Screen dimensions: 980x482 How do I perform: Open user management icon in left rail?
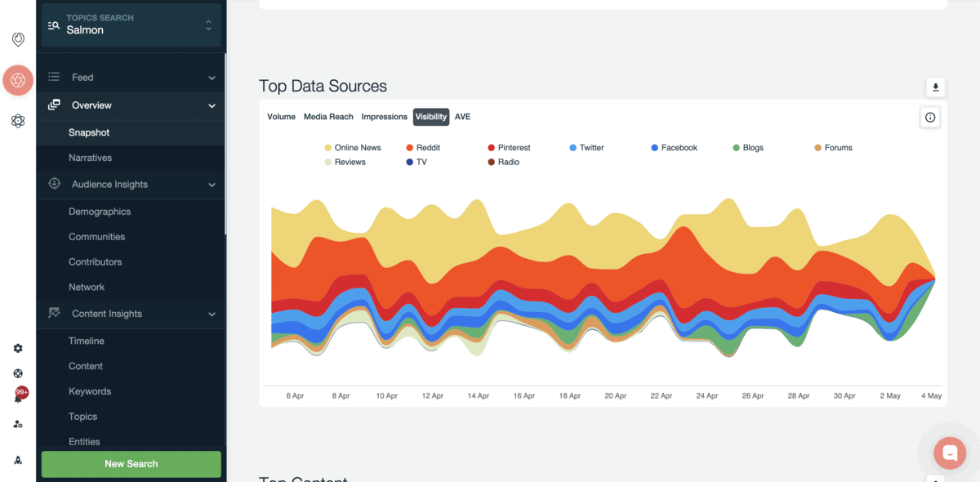pos(18,424)
